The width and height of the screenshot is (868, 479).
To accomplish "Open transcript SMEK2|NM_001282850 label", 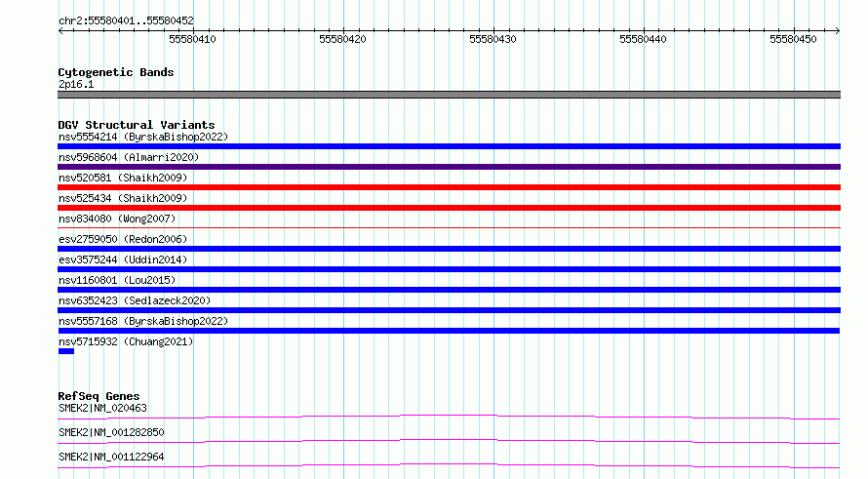I will coord(111,432).
